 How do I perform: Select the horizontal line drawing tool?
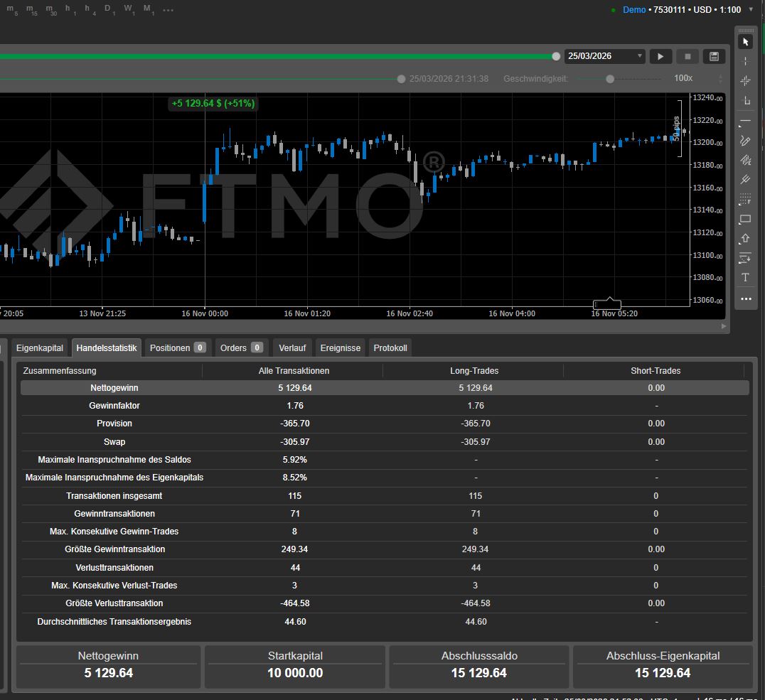click(x=746, y=122)
